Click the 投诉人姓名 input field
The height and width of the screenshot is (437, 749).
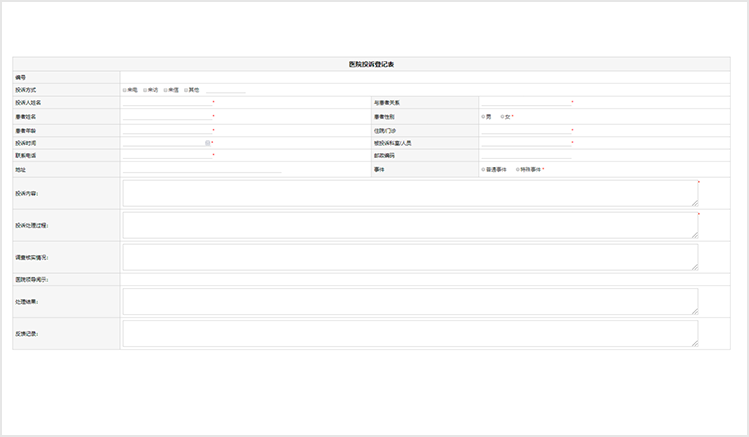[x=167, y=103]
